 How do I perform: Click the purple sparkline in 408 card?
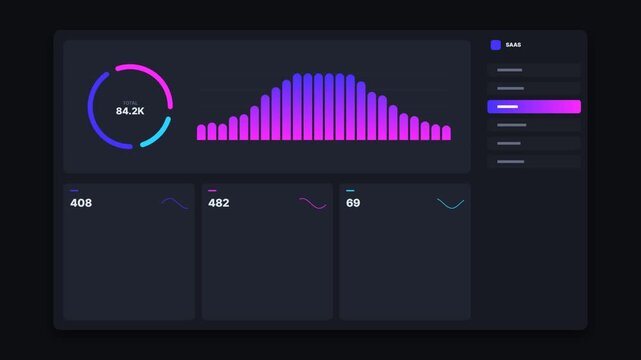[175, 203]
